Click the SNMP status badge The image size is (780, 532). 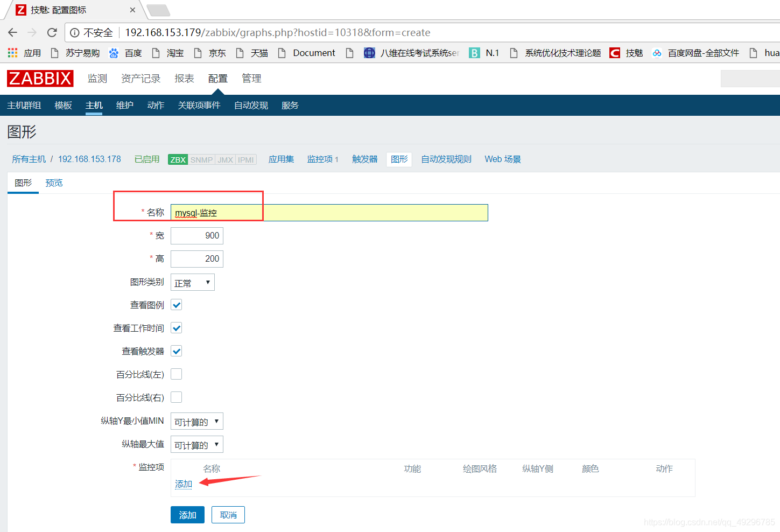201,159
